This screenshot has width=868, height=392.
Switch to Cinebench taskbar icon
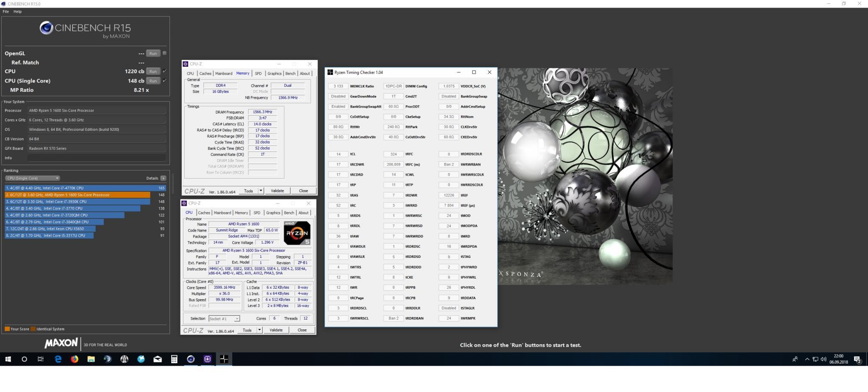(191, 359)
